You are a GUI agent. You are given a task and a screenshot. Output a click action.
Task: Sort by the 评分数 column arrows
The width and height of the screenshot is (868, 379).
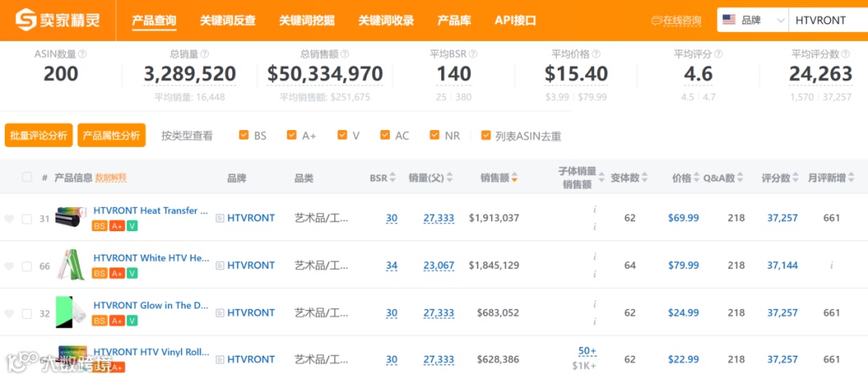[796, 178]
